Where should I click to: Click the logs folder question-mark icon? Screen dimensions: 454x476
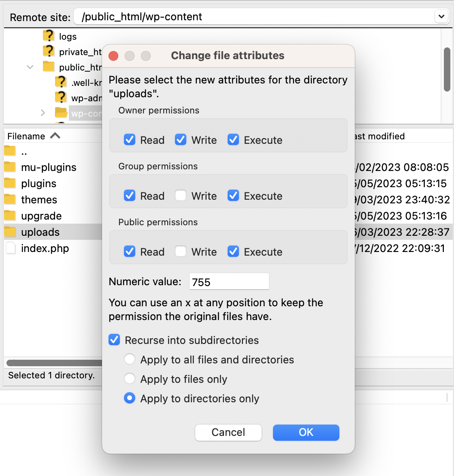pyautogui.click(x=49, y=36)
